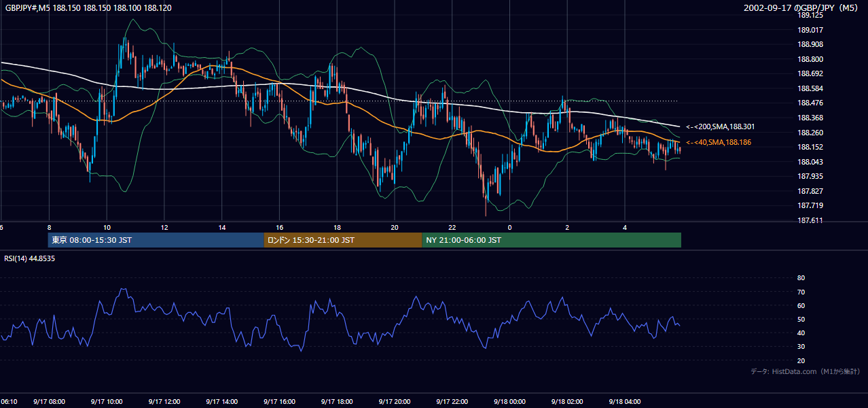868x408 pixels.
Task: Click the RSI(14) 44.8535 indicator label
Action: [x=30, y=258]
